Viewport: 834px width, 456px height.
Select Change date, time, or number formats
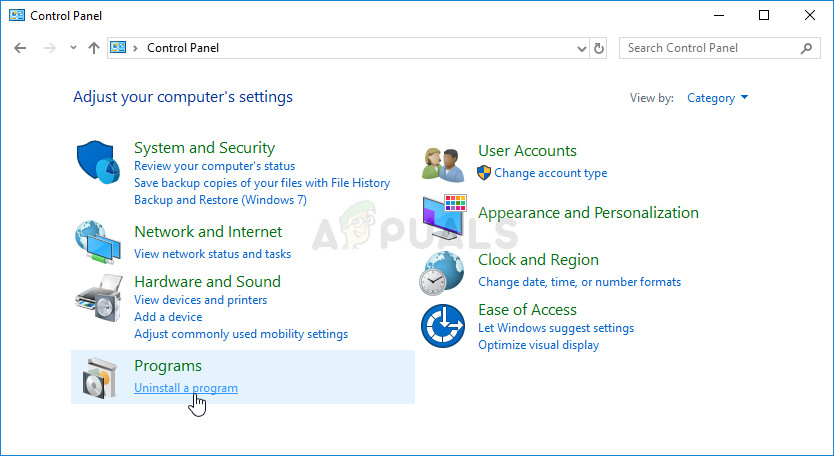click(579, 282)
